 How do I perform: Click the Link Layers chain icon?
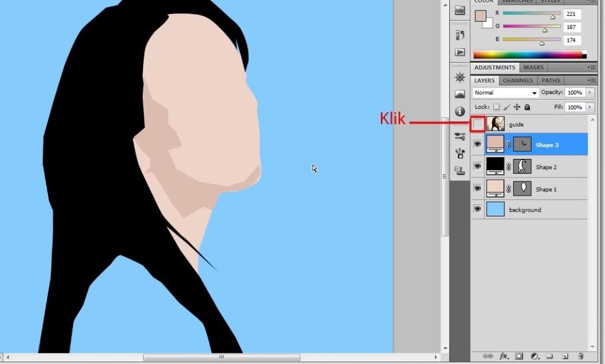[x=488, y=356]
